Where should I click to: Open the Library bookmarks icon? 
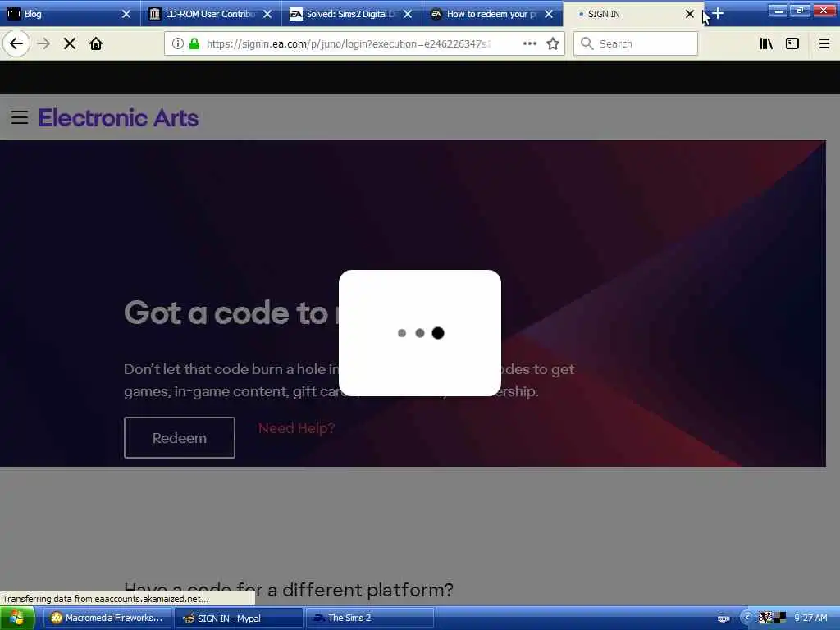[x=766, y=43]
